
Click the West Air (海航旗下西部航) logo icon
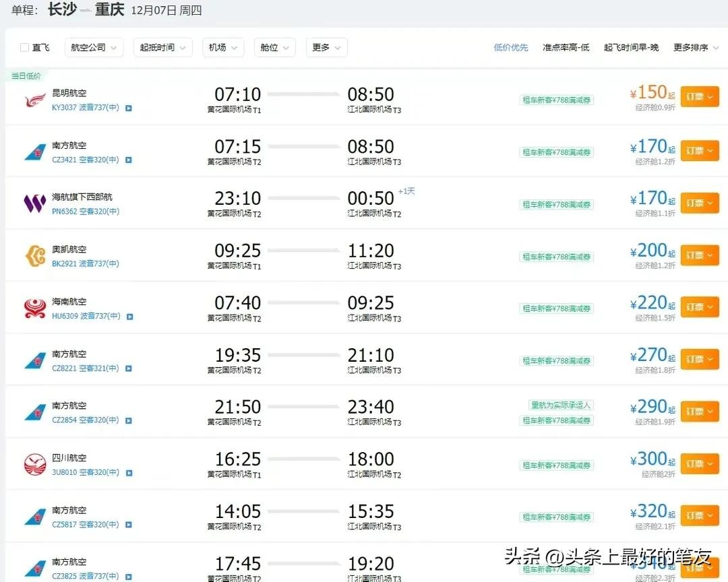[35, 203]
